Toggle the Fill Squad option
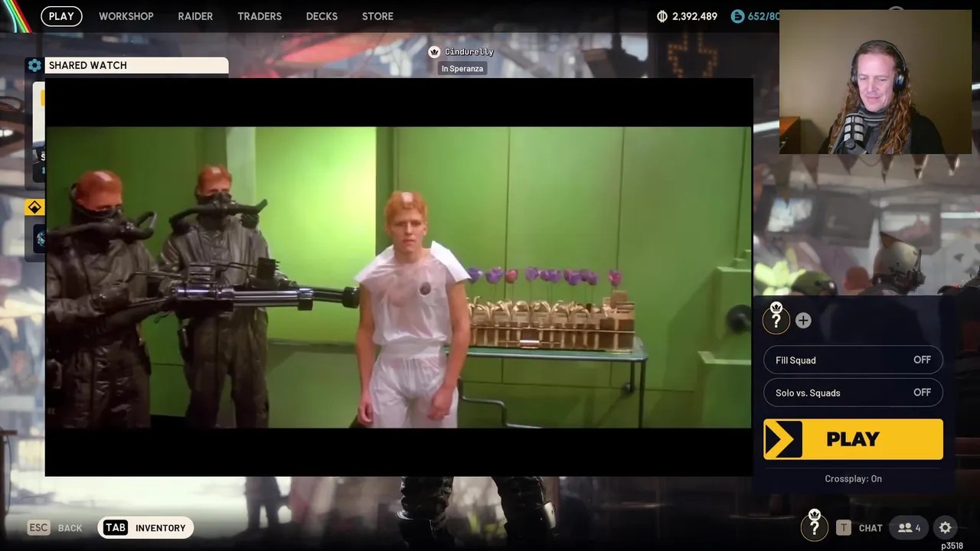Screen dimensions: 980x551 point(853,360)
